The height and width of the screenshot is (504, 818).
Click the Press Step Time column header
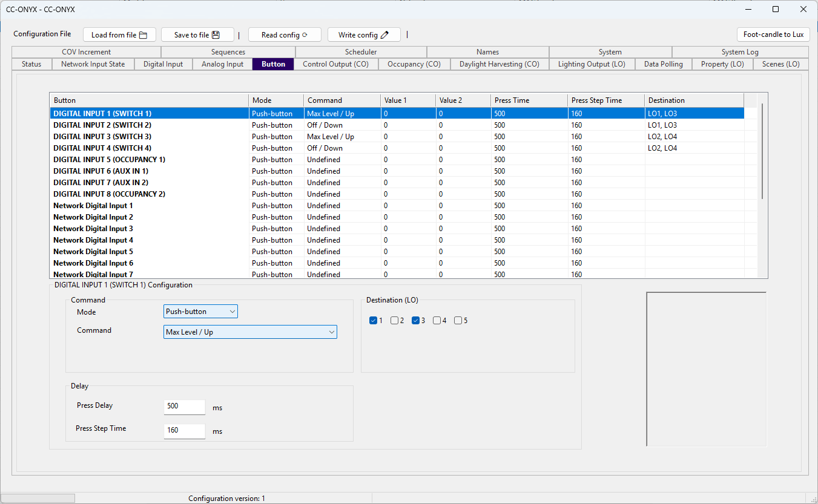tap(606, 100)
